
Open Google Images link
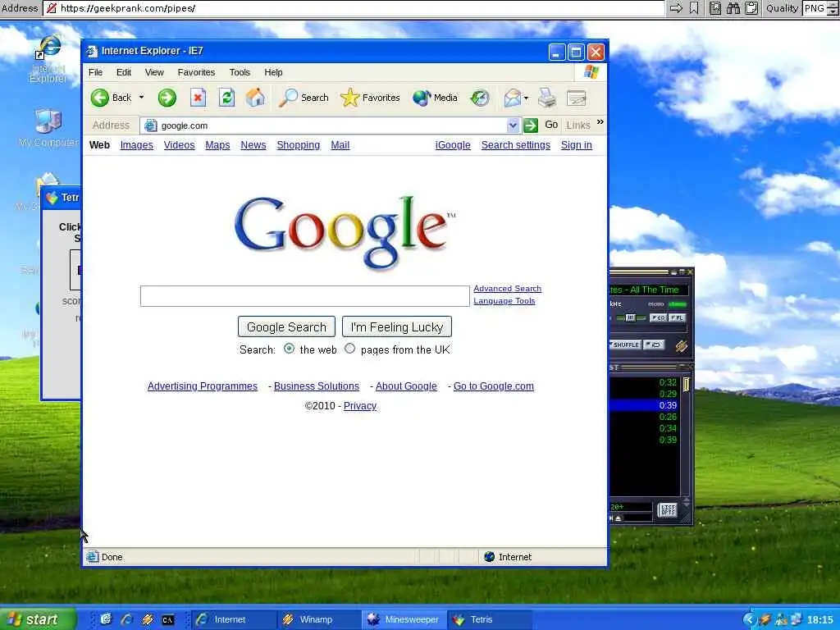(137, 145)
